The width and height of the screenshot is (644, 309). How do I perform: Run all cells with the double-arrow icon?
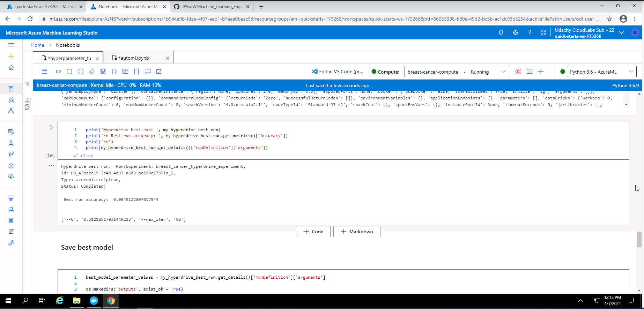pos(58,71)
